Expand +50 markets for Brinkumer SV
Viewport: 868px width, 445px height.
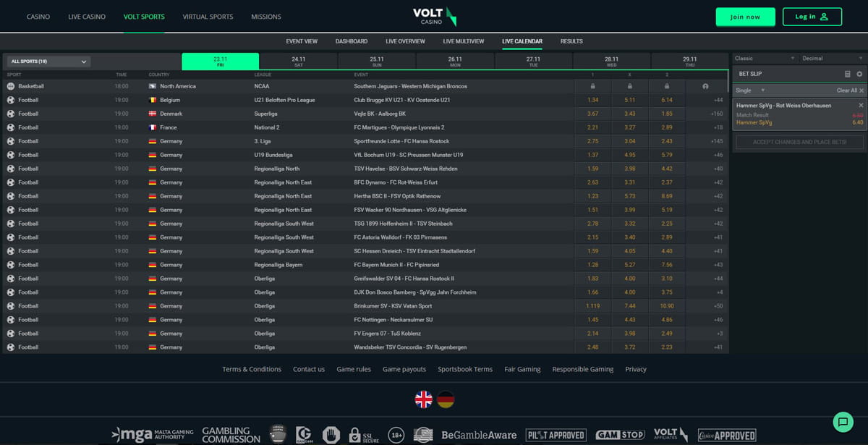click(x=718, y=306)
